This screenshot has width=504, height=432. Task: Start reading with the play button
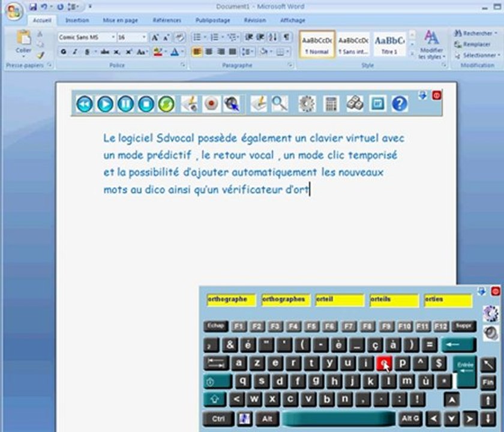click(x=105, y=104)
